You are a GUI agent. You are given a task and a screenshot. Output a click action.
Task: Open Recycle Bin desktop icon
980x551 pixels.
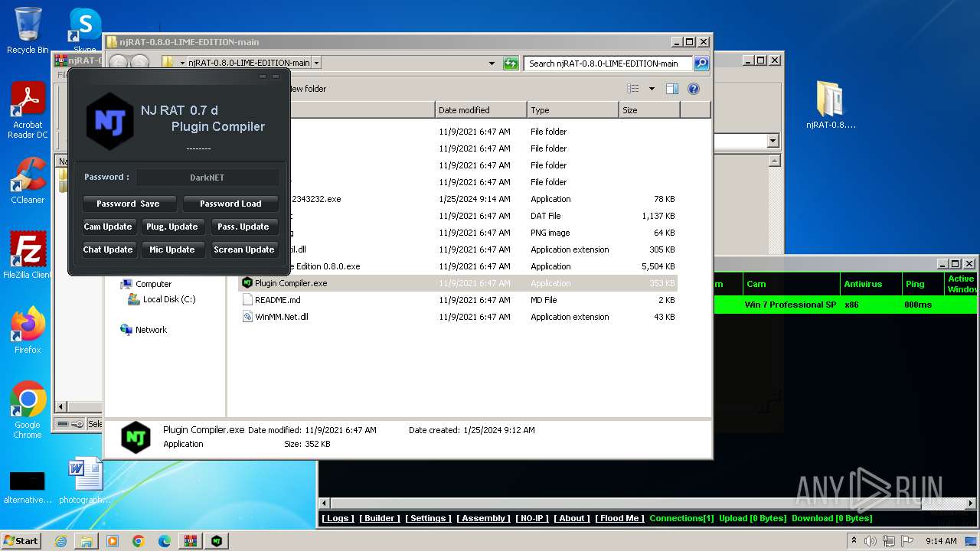(27, 31)
